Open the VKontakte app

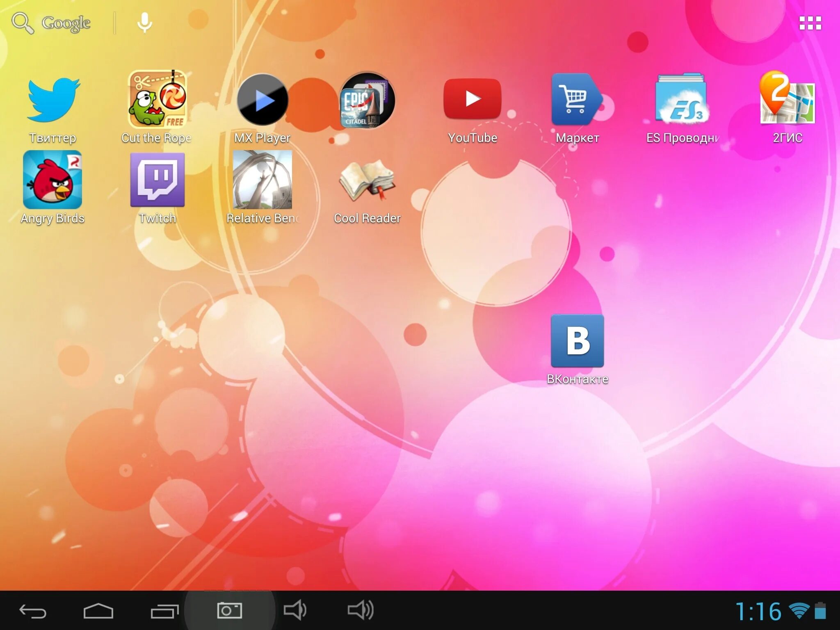577,341
